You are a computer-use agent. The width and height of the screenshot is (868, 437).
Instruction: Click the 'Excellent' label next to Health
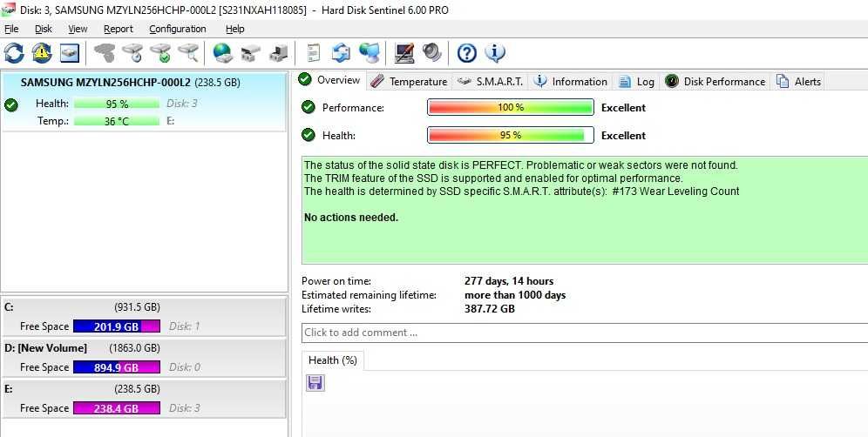click(x=623, y=136)
